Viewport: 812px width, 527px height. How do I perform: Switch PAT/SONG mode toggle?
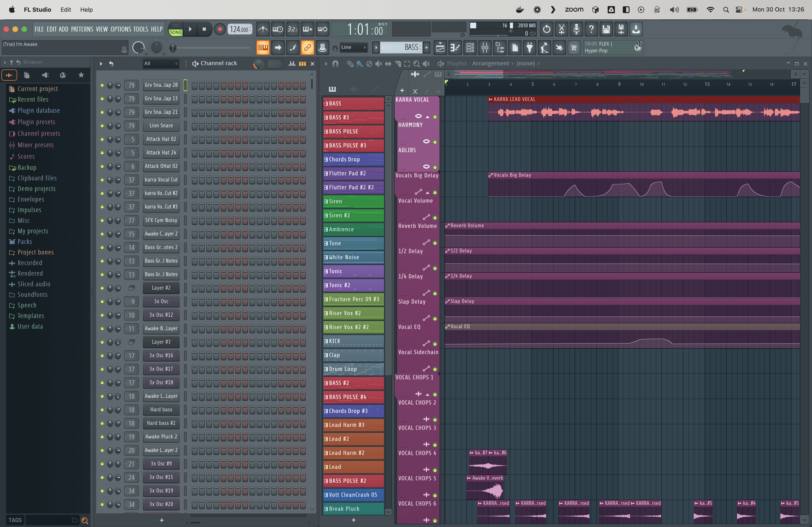click(176, 29)
